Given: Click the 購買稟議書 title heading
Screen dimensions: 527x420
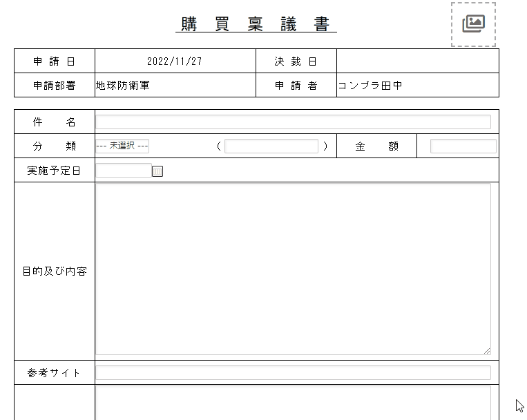Looking at the screenshot, I should coord(256,24).
